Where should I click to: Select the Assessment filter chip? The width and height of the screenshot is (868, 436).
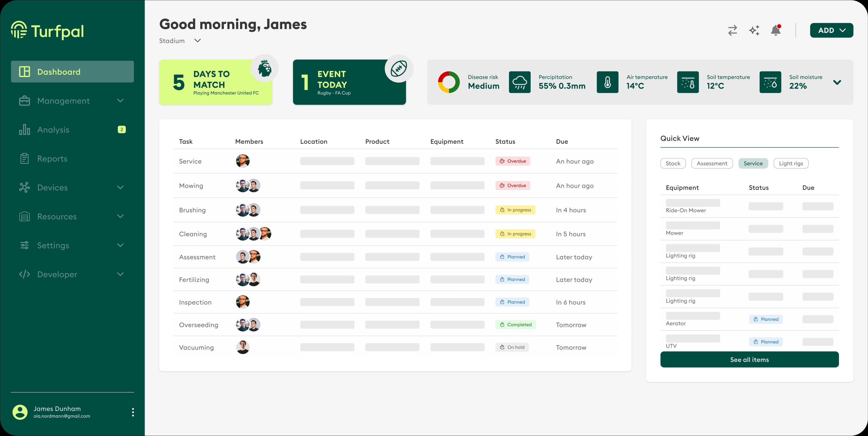(712, 163)
